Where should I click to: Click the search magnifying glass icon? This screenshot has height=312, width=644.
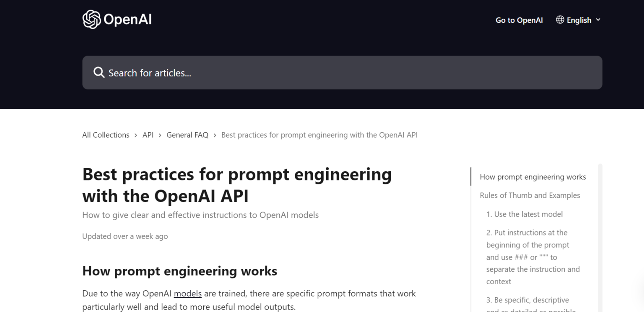(x=99, y=72)
